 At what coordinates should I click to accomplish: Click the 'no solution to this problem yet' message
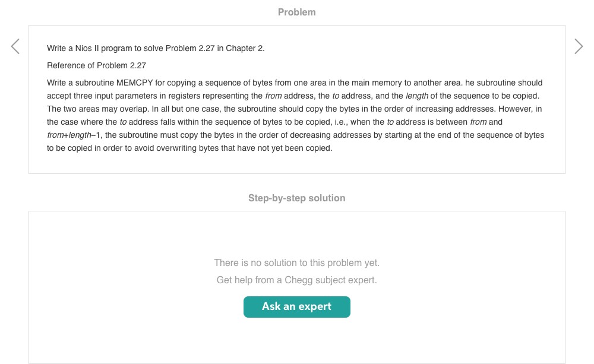tap(296, 262)
